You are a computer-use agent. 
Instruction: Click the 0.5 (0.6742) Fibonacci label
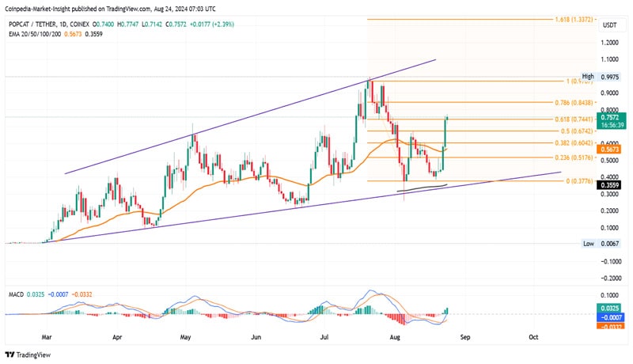tap(577, 131)
